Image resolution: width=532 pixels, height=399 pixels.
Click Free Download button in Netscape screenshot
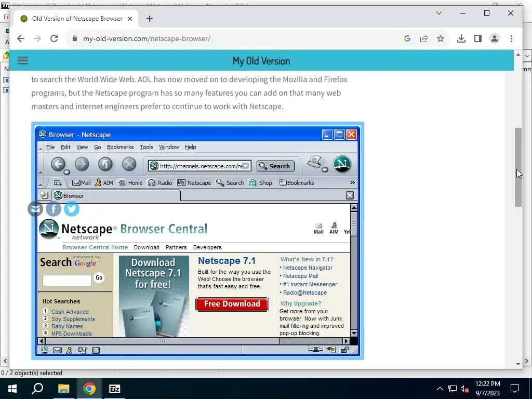(232, 304)
